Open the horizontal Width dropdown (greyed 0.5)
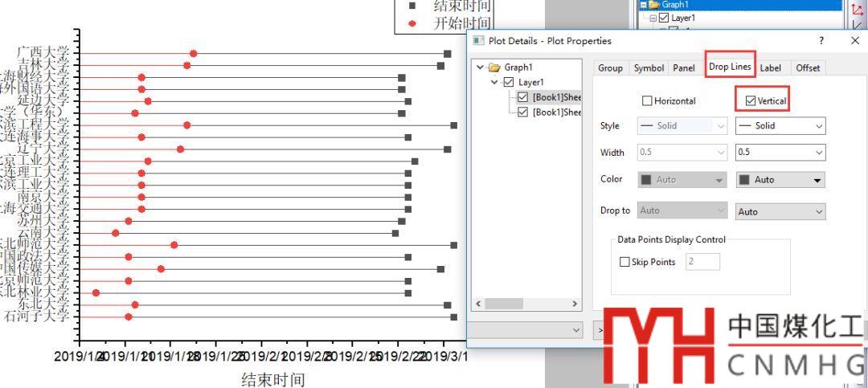Viewport: 868px width, 388px height. (x=682, y=152)
